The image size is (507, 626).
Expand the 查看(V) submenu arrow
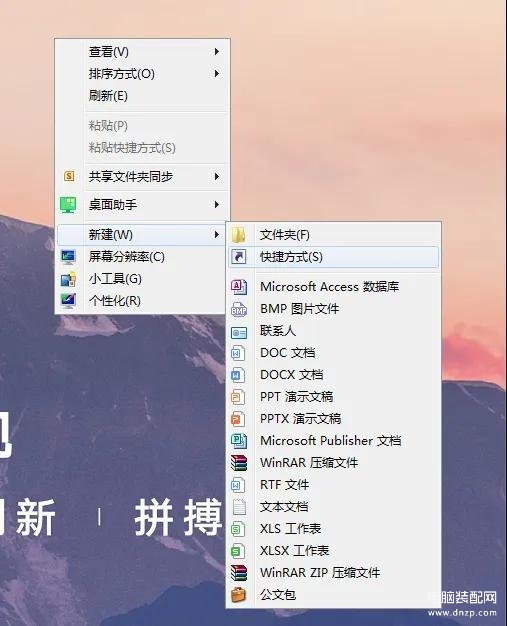tap(217, 52)
